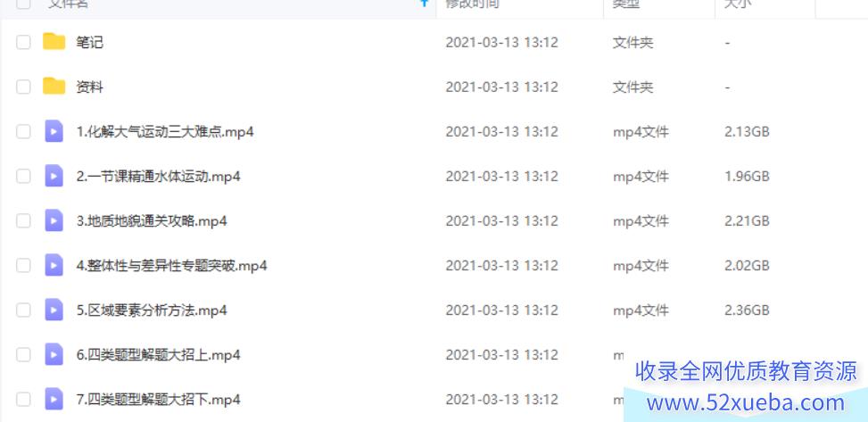Click video icon for 2.一节课精通水体运动.mp4

pyautogui.click(x=54, y=176)
